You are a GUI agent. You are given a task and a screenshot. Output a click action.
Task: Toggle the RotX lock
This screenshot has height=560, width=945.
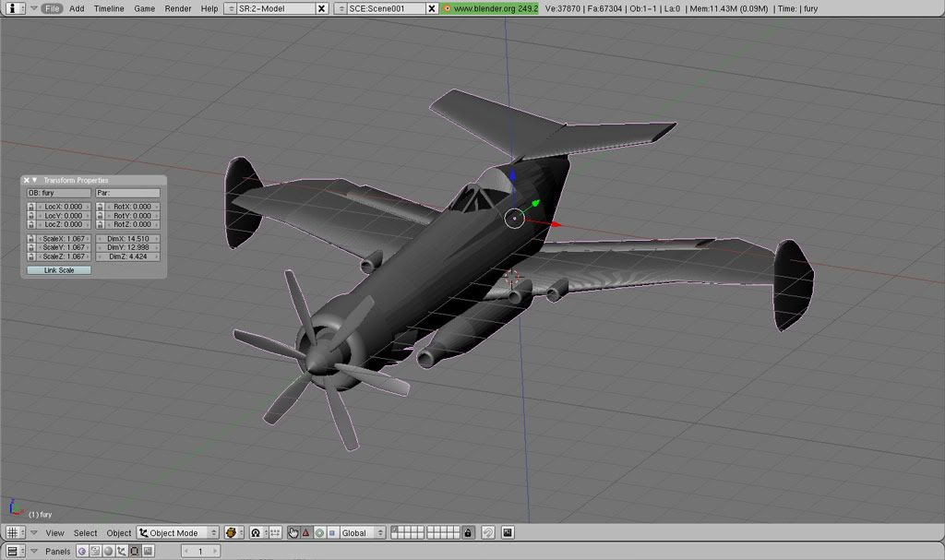[100, 207]
